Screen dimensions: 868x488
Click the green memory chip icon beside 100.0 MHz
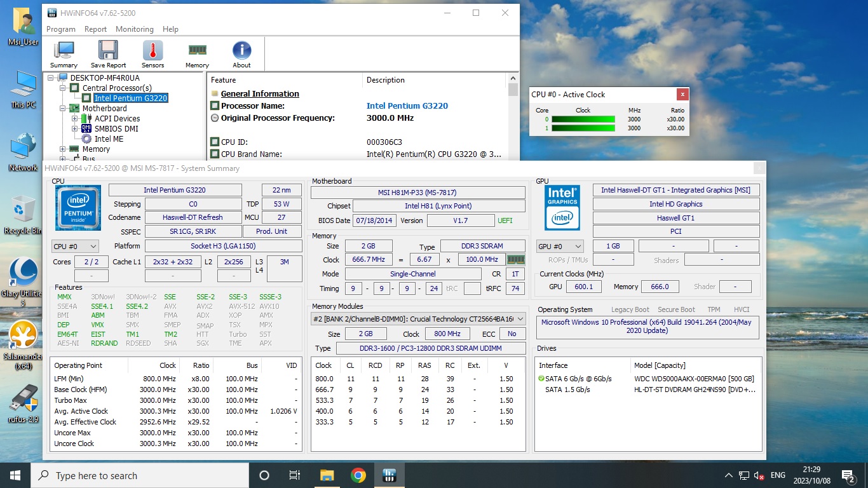click(515, 259)
